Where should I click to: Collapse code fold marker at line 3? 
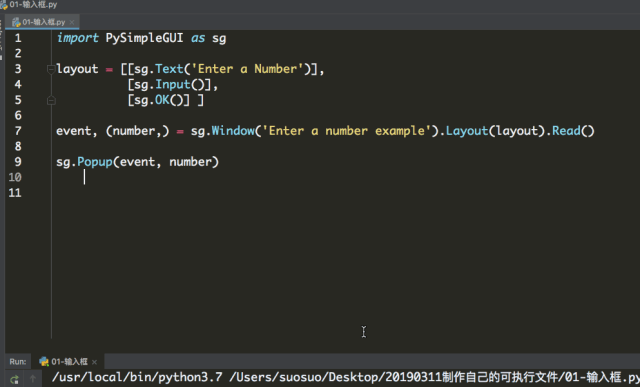pyautogui.click(x=51, y=69)
